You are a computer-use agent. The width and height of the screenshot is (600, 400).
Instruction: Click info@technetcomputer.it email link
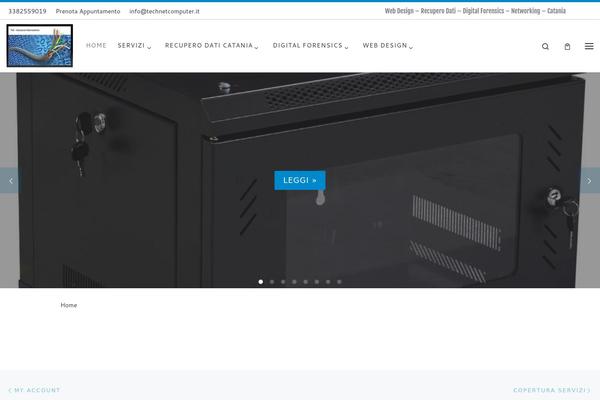[164, 11]
